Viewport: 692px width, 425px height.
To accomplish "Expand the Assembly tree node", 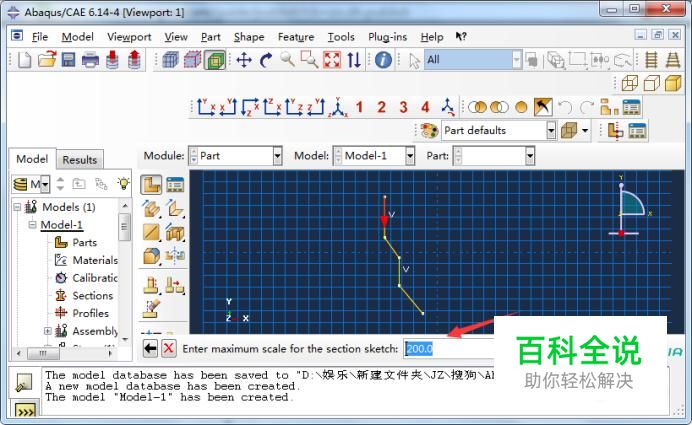I will pos(48,331).
